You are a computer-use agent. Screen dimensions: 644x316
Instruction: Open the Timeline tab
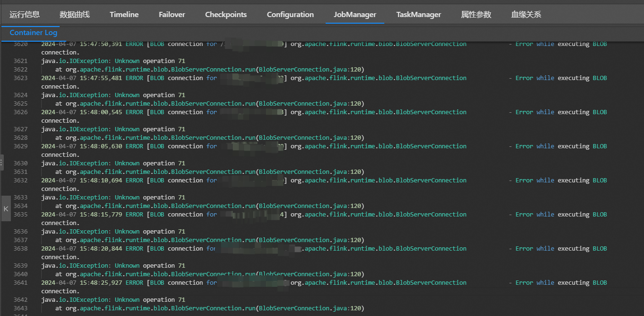[124, 14]
